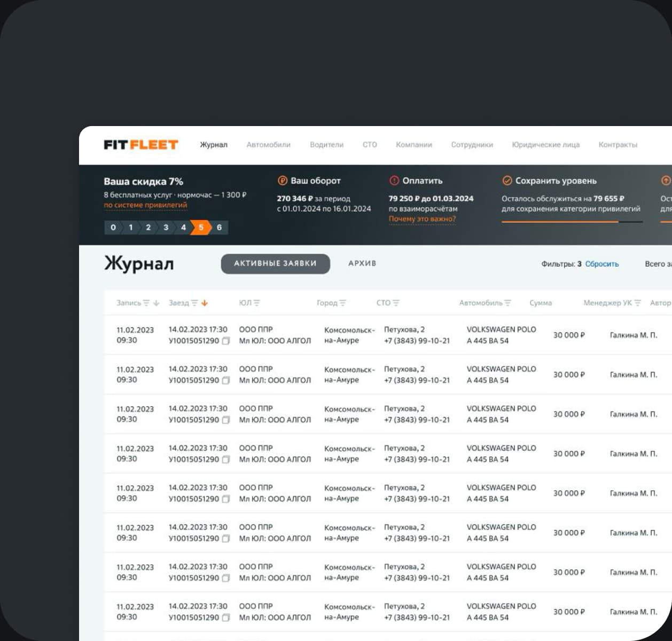Select privilege level 6 step
Screen dimensions: 672x641
point(219,228)
